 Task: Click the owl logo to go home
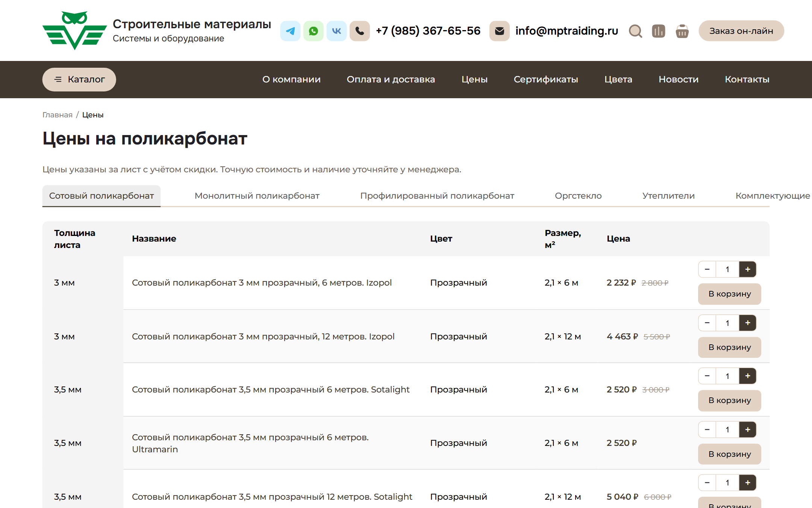pos(74,30)
